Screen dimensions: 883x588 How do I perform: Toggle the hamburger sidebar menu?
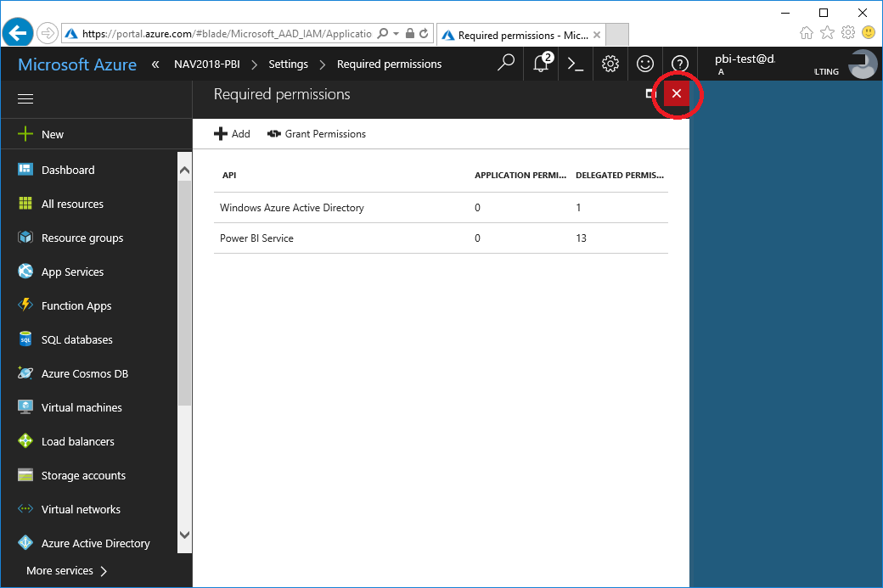tap(25, 99)
